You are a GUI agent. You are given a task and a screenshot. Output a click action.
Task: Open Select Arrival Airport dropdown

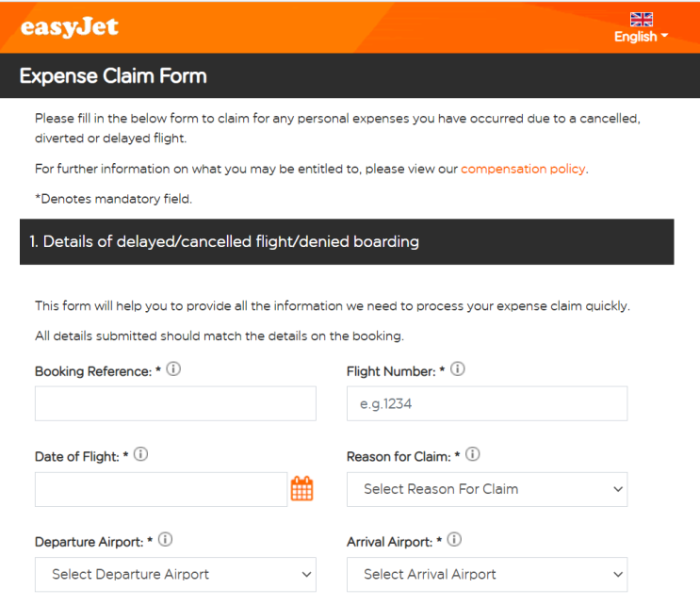[487, 574]
